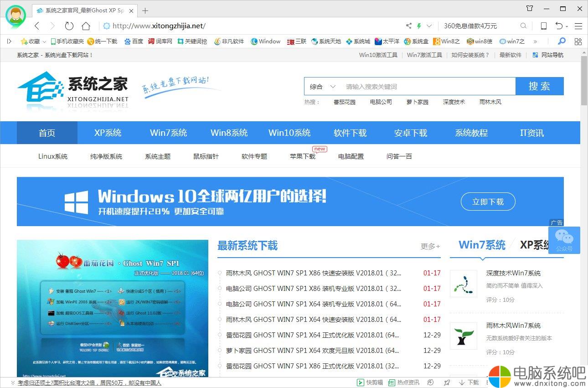Switch to the Win7系统 sidebar tab
This screenshot has height=388, width=588.
click(482, 245)
